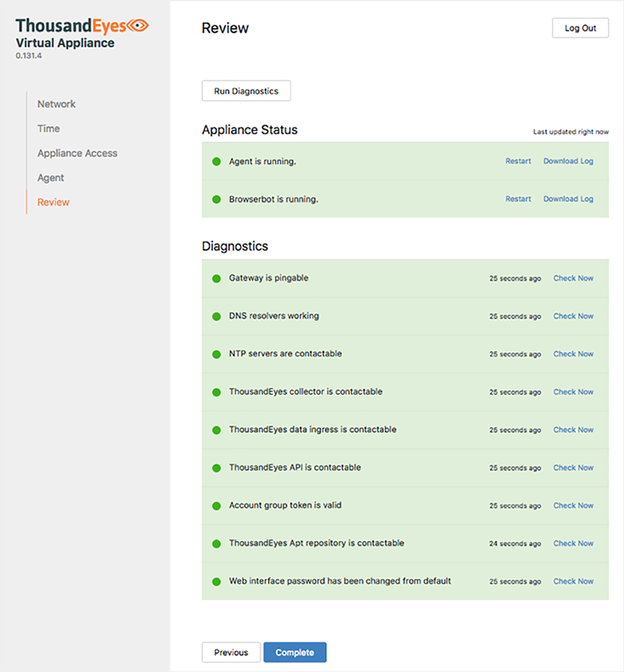Click green dot next to Gateway is pingable
Viewport: 624px width, 672px height.
click(x=216, y=278)
